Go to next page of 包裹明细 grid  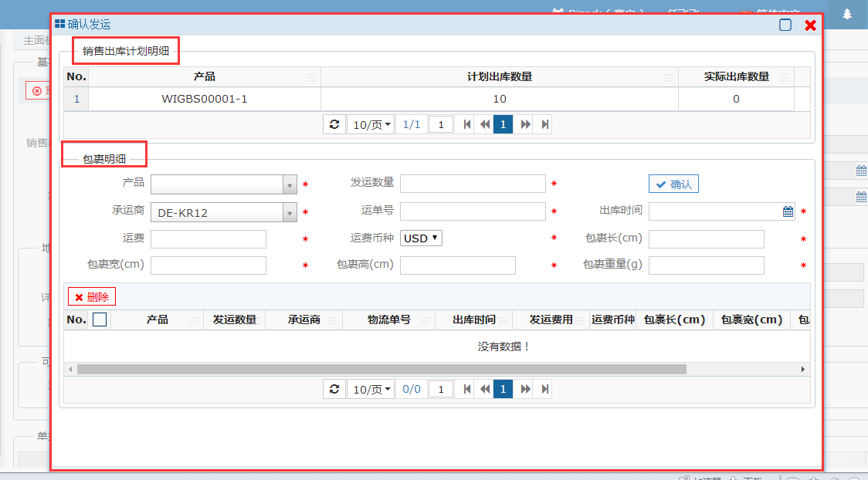pyautogui.click(x=525, y=389)
